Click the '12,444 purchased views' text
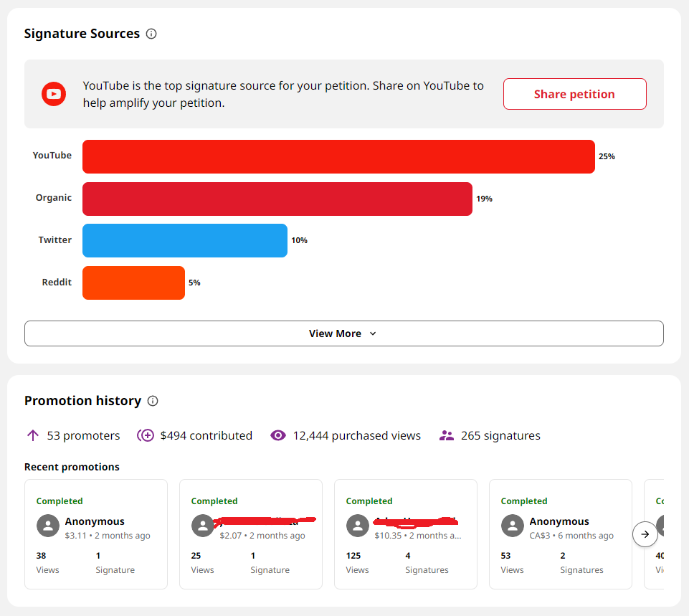 [357, 435]
